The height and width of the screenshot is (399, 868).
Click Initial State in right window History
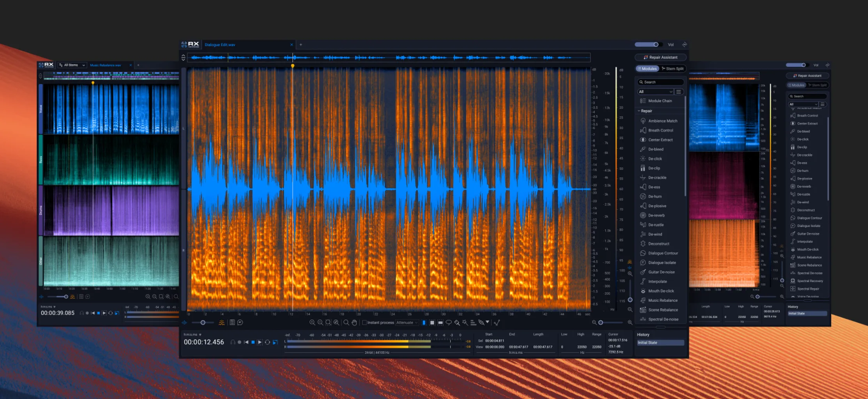[807, 313]
